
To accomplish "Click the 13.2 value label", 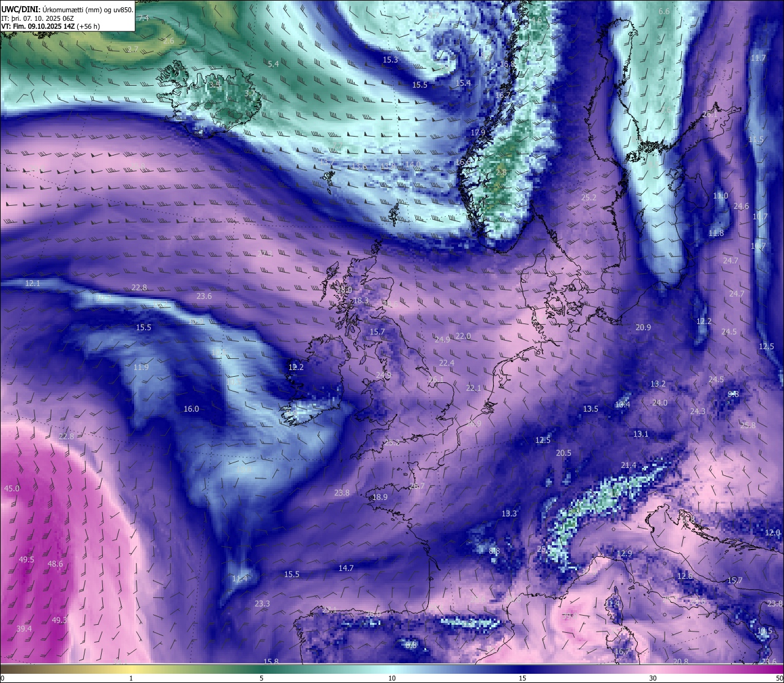I will pyautogui.click(x=658, y=383).
